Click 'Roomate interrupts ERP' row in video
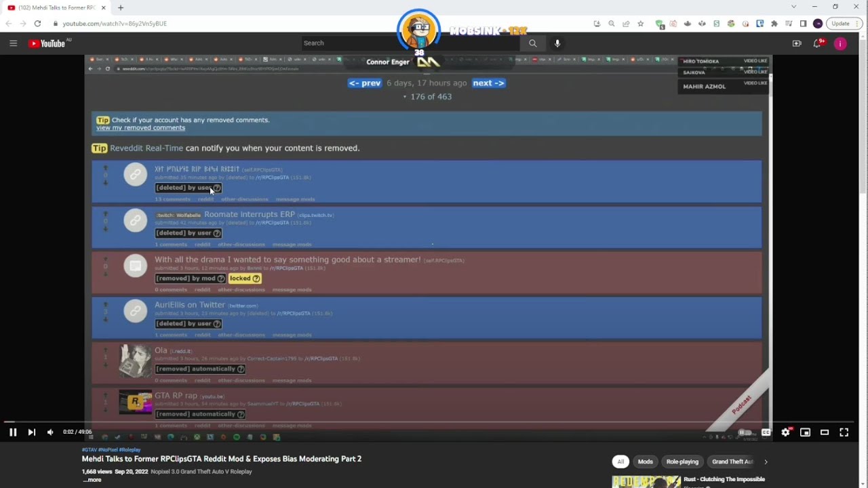868x488 pixels. [x=427, y=228]
